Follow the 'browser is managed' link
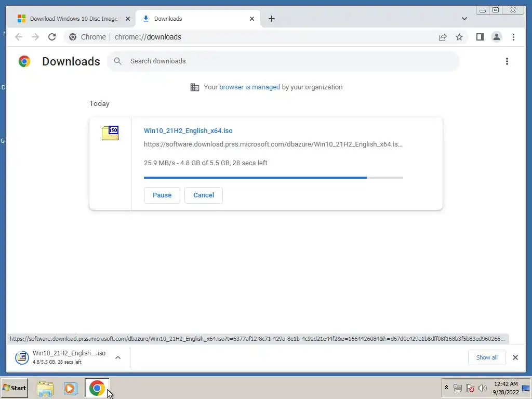Image resolution: width=532 pixels, height=399 pixels. (249, 87)
